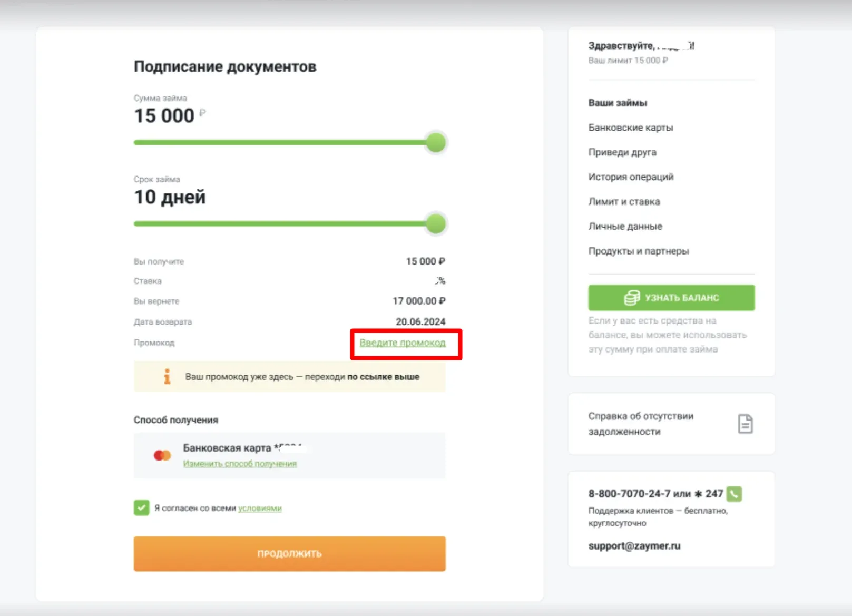Viewport: 852px width, 616px height.
Task: Click the loan term slider handle
Action: click(436, 223)
